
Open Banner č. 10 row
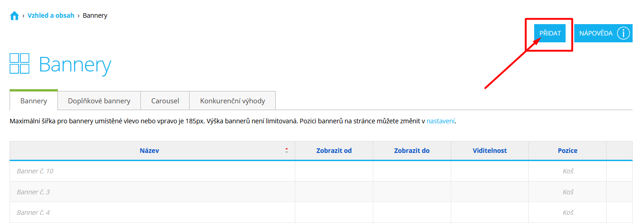click(321, 171)
